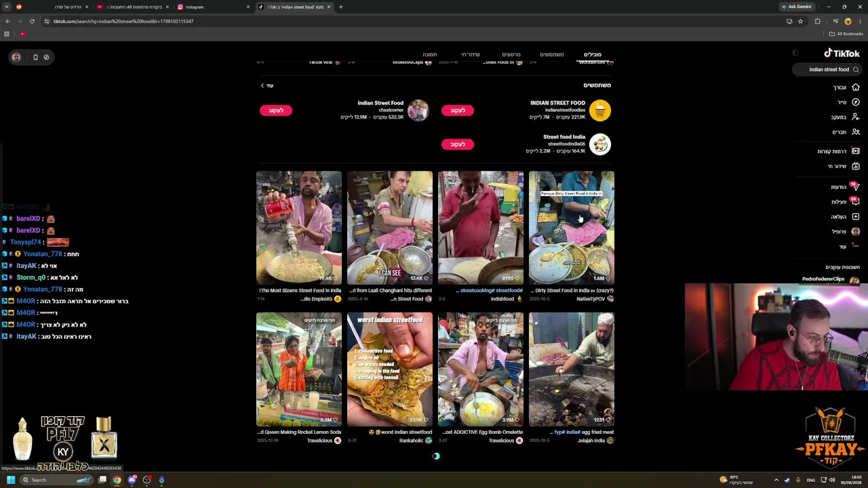Open the Street food India profile avatar

[600, 144]
